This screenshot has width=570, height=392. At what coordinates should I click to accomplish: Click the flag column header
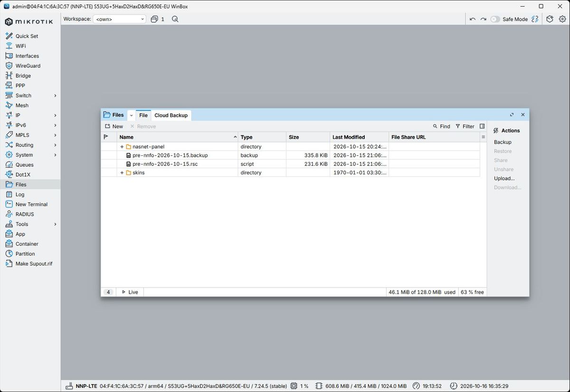click(x=109, y=137)
